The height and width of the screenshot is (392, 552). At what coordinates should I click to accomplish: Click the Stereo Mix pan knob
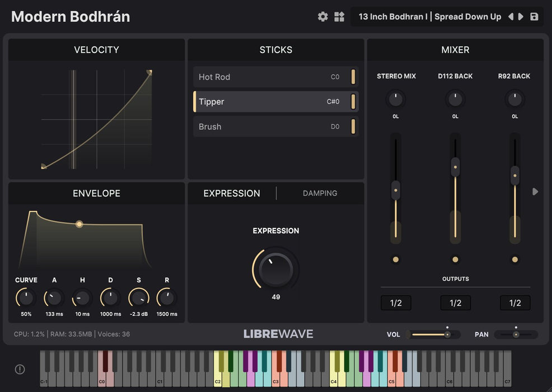[x=396, y=100]
